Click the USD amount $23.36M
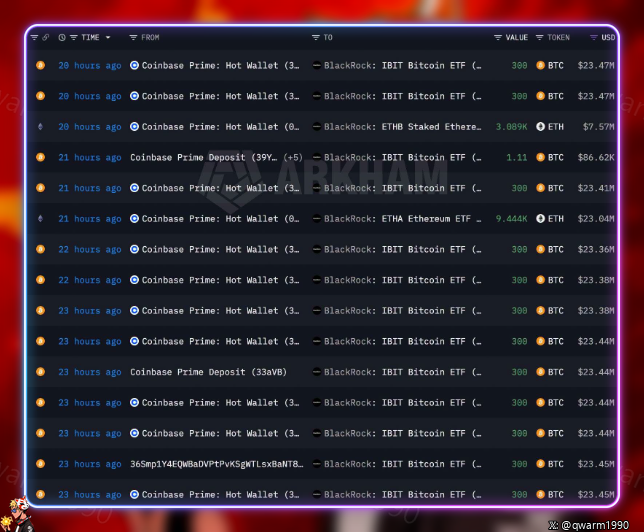Image resolution: width=644 pixels, height=532 pixels. 596,249
